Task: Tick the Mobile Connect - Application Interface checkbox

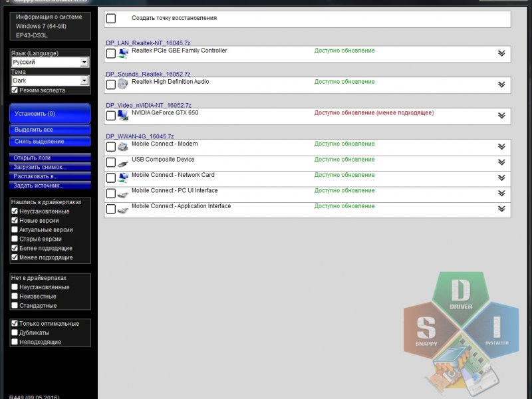Action: (x=111, y=209)
